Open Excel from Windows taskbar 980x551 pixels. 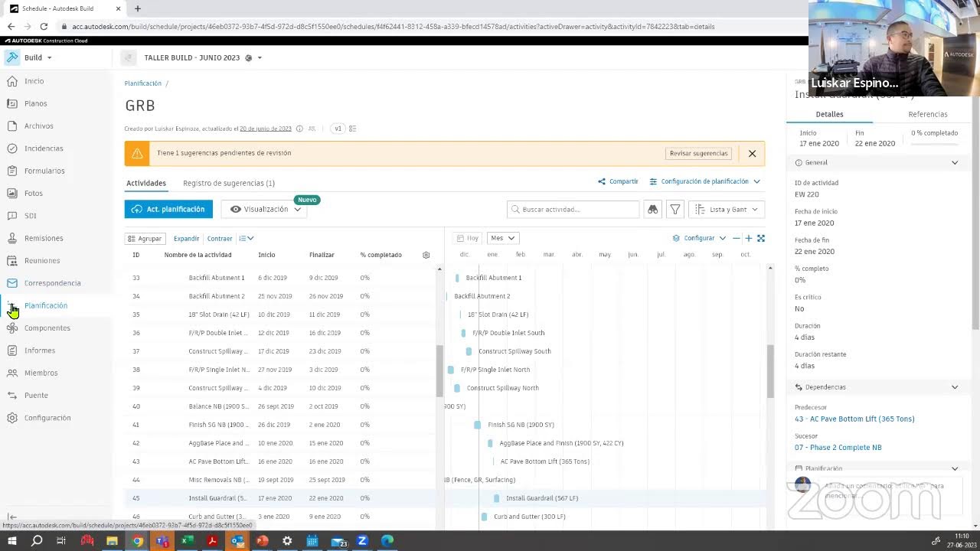(187, 541)
